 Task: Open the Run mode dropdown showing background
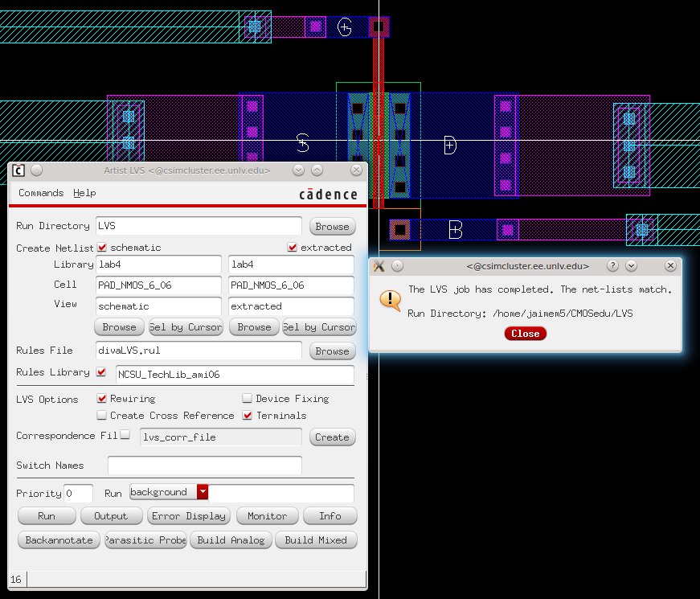pos(203,492)
